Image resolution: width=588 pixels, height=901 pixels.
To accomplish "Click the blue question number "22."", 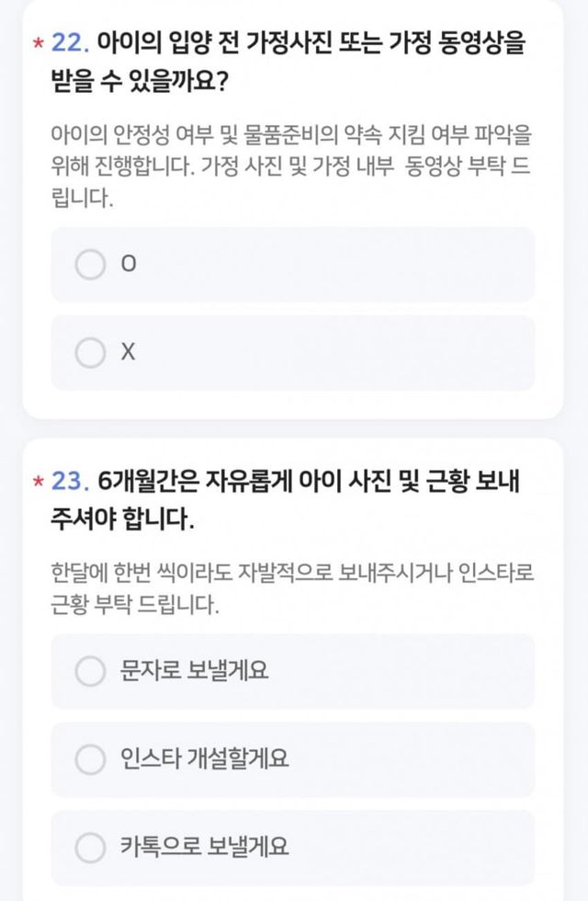I will (x=70, y=44).
